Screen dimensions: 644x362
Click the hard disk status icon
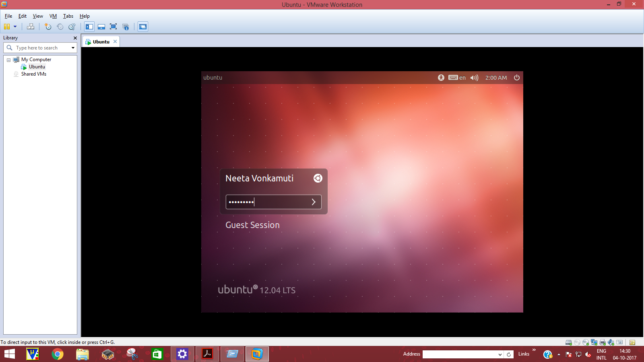tap(568, 342)
